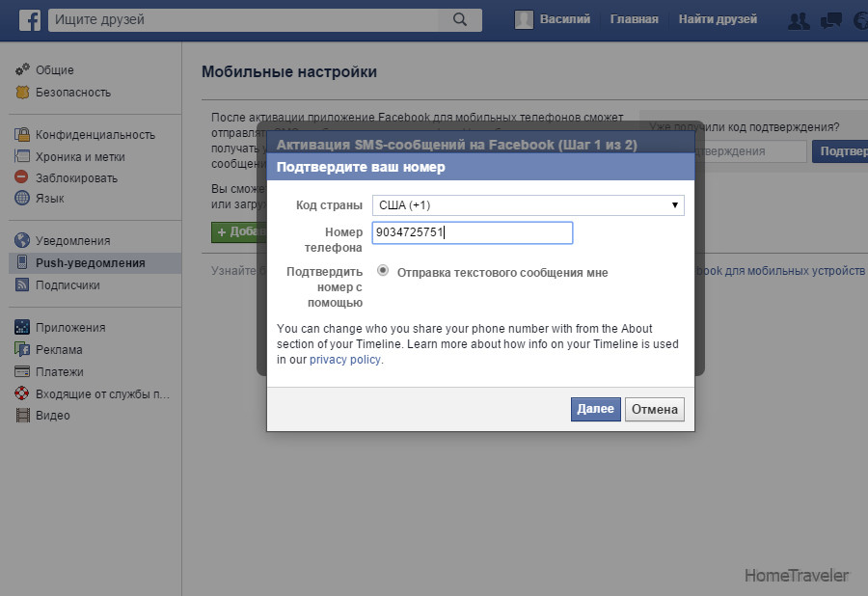Open Видео settings section
The height and width of the screenshot is (596, 868).
point(53,416)
